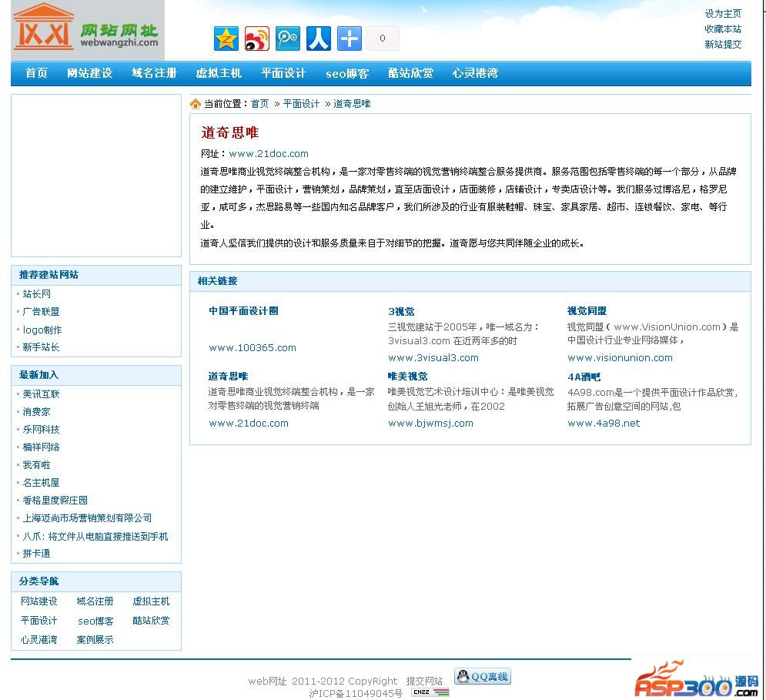This screenshot has width=766, height=700.
Task: Select 平面设计 in the nav bar
Action: click(x=283, y=73)
